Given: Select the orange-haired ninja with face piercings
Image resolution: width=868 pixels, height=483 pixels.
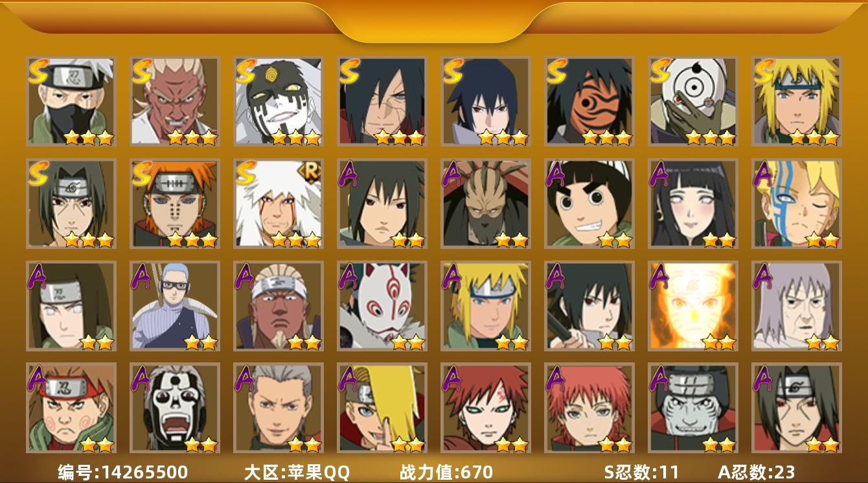Looking at the screenshot, I should (175, 204).
